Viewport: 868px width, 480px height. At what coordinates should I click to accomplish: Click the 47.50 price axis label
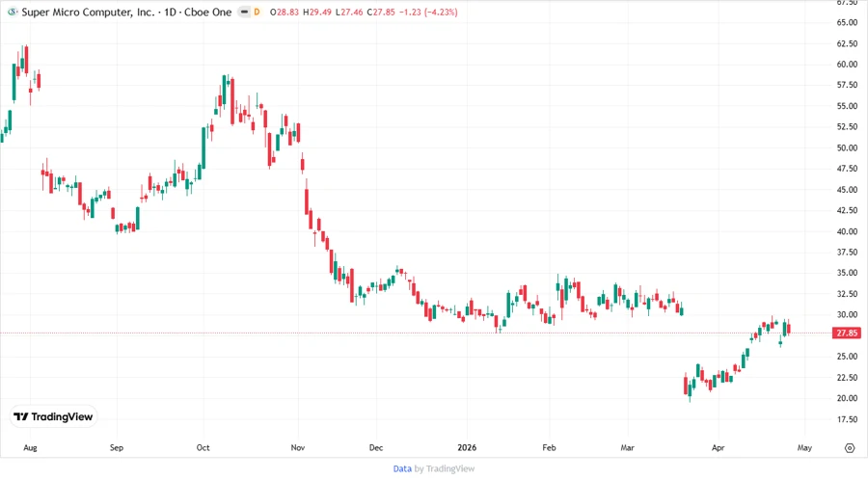point(847,169)
